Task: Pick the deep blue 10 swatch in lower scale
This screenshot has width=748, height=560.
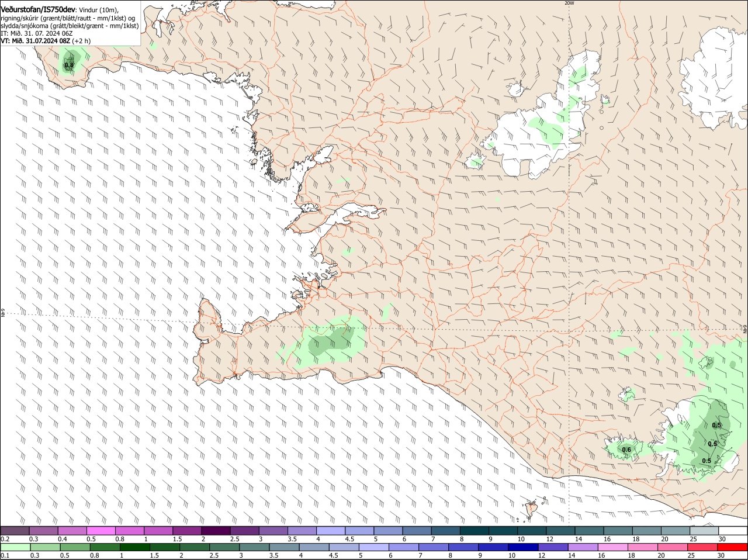Action: point(523,547)
